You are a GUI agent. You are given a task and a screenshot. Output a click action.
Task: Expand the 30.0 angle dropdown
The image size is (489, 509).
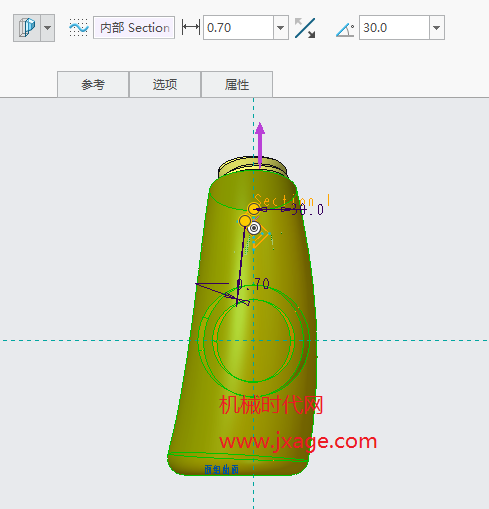437,27
